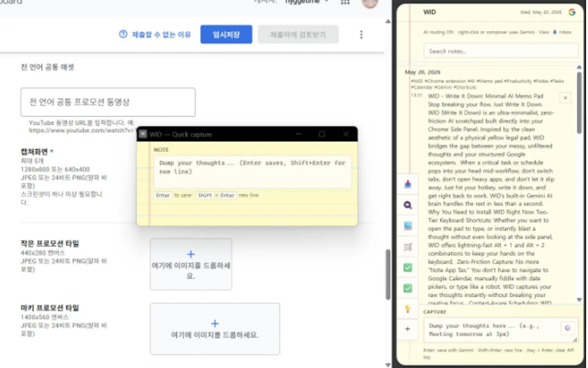
Task: Add image to marquee promo tile dropzone
Action: point(215,329)
